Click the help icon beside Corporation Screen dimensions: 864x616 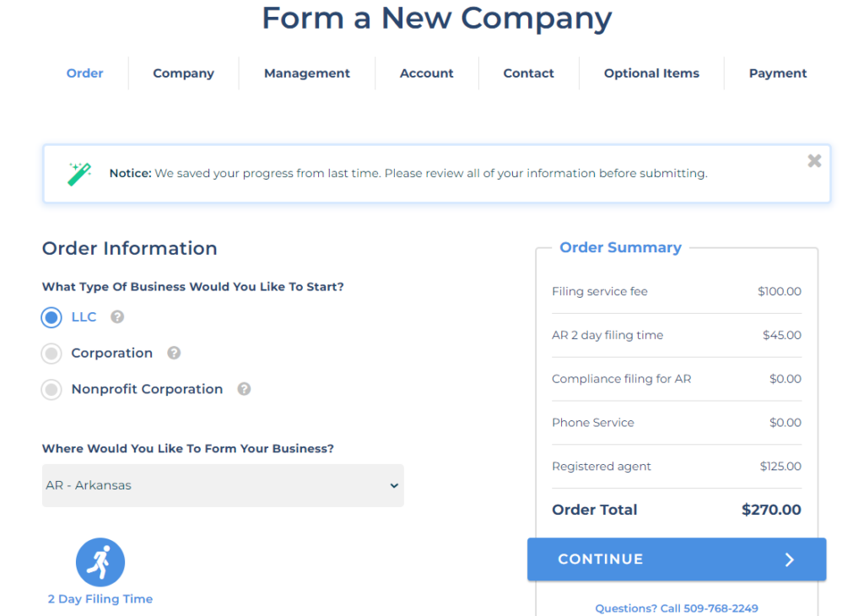[174, 354]
